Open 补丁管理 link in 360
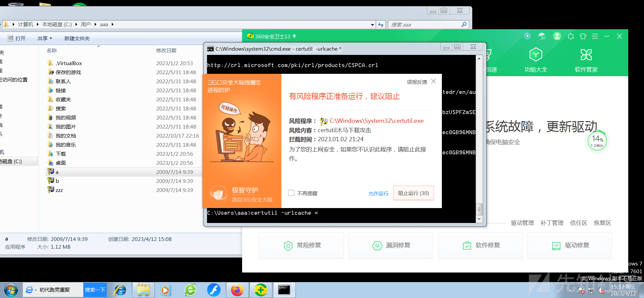The image size is (644, 298). coord(552,223)
